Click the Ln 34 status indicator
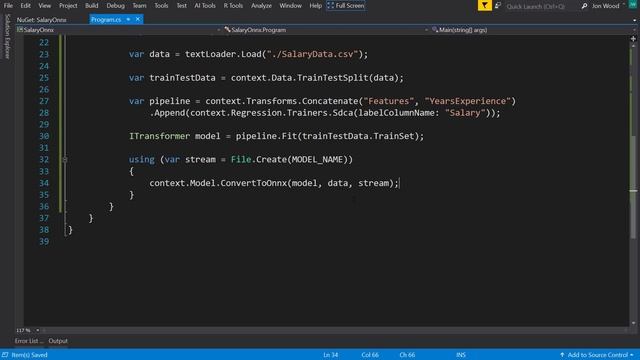The height and width of the screenshot is (360, 640). [x=331, y=355]
